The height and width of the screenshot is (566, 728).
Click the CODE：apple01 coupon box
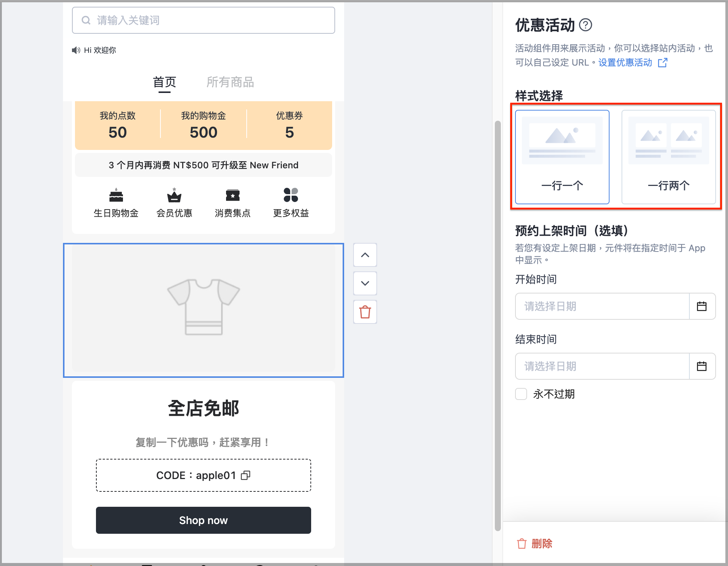204,475
